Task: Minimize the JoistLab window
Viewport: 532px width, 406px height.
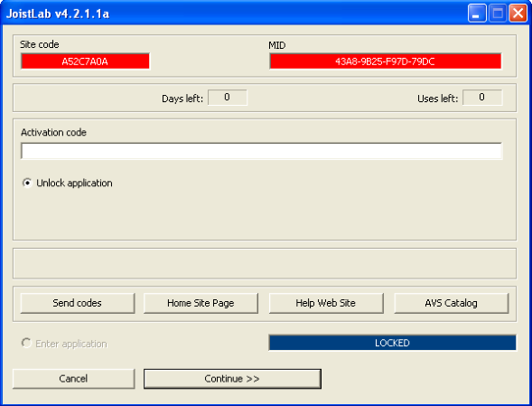Action: click(477, 14)
